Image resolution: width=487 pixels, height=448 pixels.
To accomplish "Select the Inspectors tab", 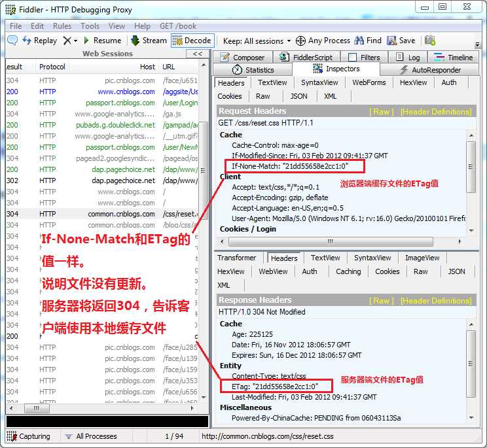I will [x=336, y=69].
